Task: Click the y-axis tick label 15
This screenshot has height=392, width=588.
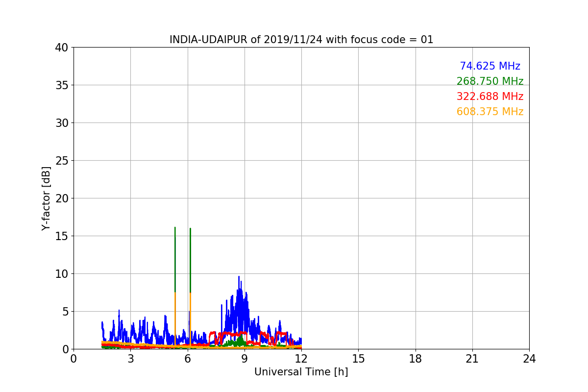Action: (61, 236)
